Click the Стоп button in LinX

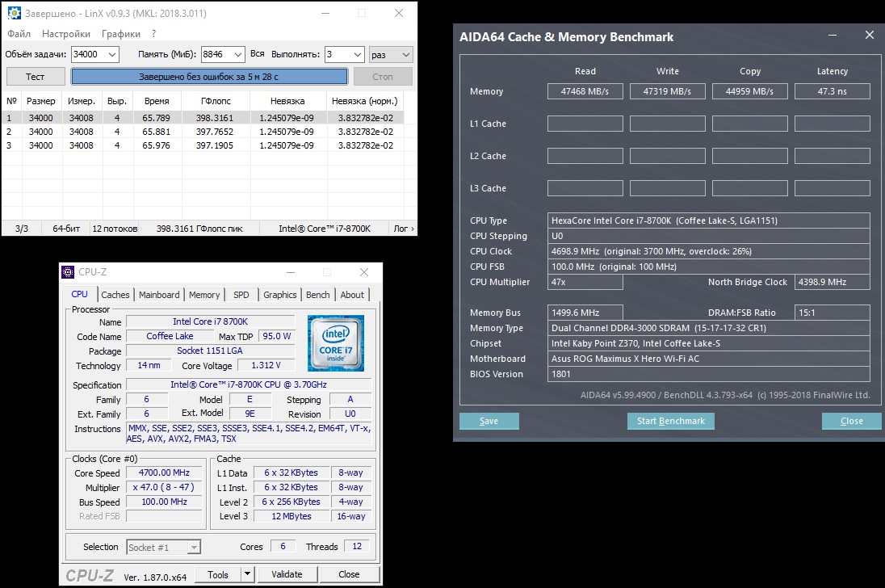[x=383, y=77]
